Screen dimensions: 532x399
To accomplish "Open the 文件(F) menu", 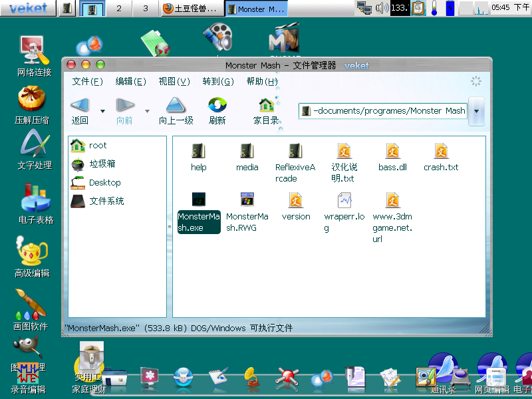I will (87, 81).
